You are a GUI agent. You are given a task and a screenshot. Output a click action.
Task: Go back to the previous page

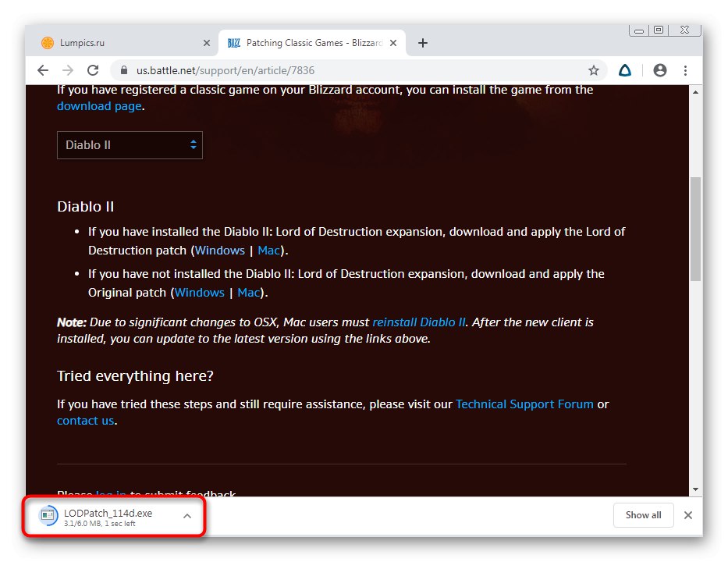(x=43, y=70)
